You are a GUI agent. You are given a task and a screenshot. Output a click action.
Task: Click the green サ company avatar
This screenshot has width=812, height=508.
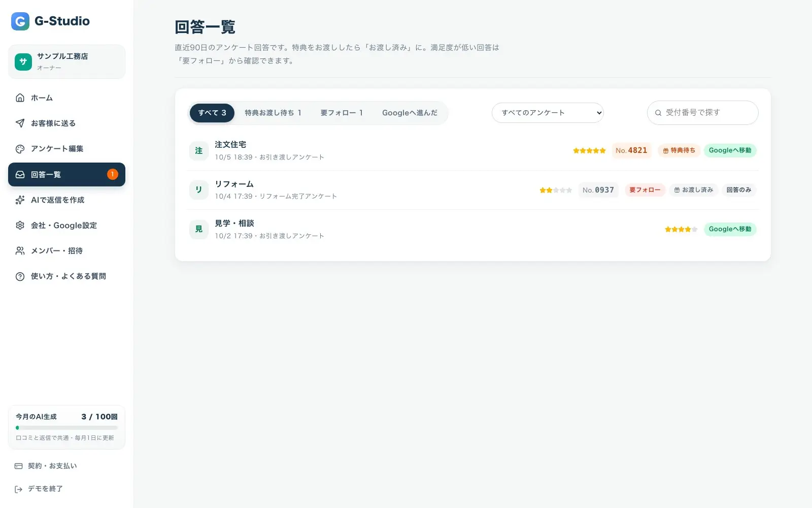coord(23,61)
